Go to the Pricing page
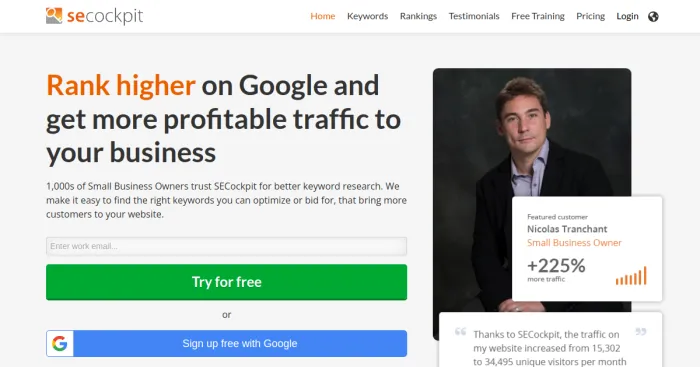This screenshot has width=700, height=367. 590,16
